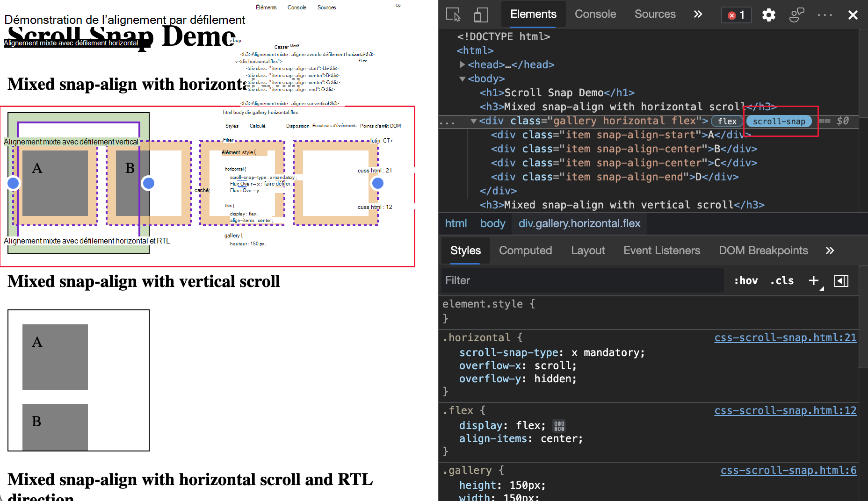The image size is (868, 501).
Task: Toggle the scroll-snap badge on the gallery div
Action: [779, 121]
